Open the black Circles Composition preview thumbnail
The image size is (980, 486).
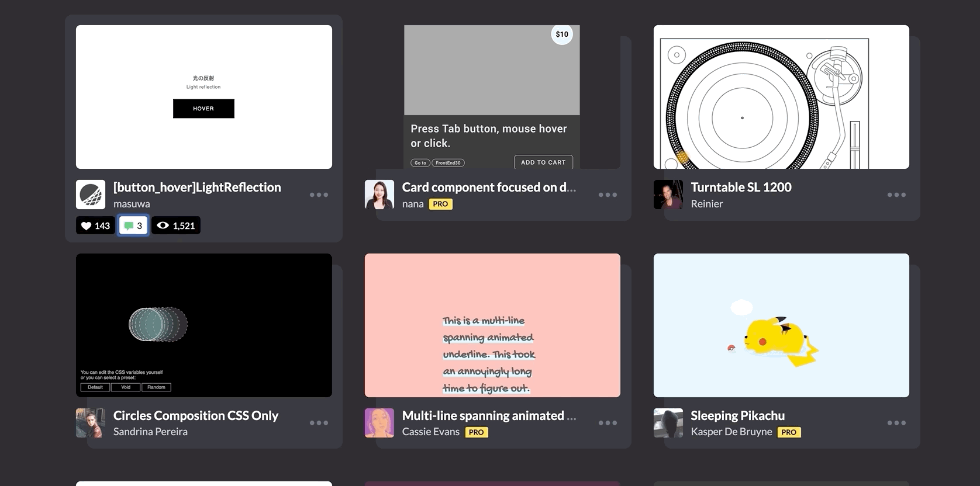point(204,325)
